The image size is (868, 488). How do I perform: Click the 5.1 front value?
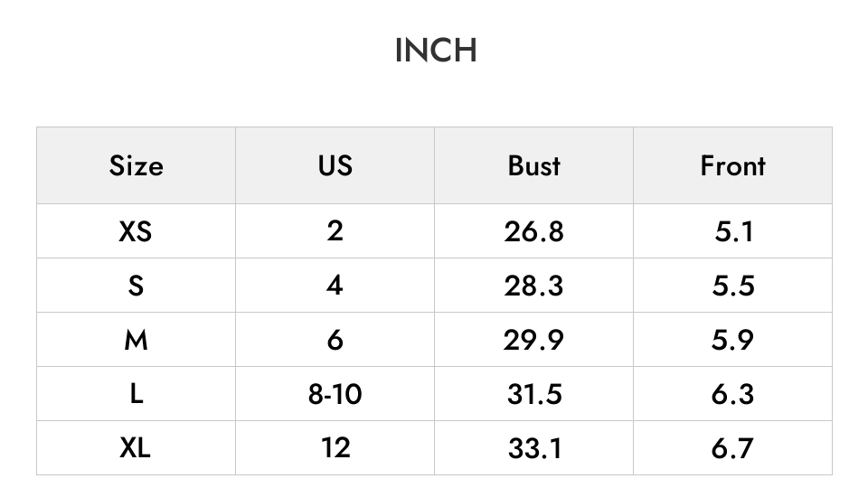point(733,230)
